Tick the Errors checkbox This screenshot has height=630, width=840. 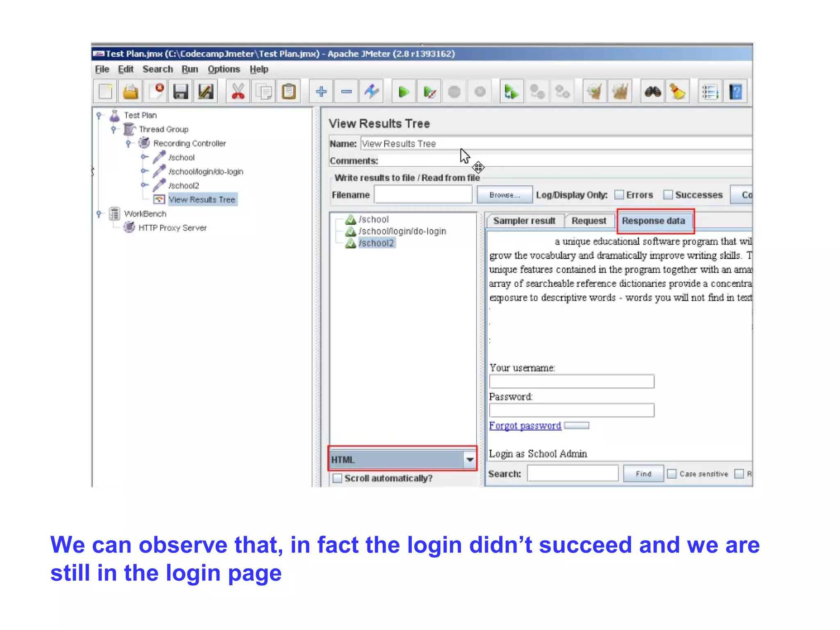click(x=619, y=195)
